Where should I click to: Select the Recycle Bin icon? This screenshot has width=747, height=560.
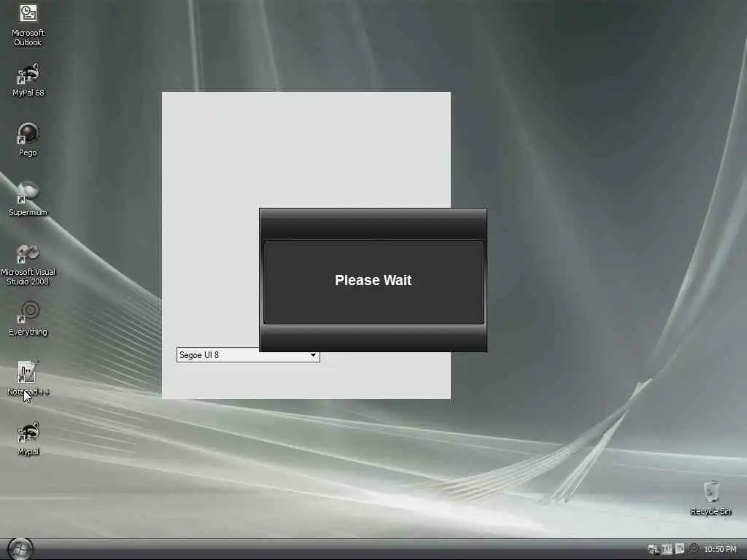point(711,498)
